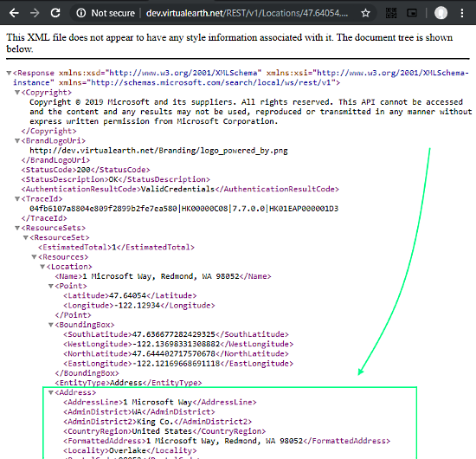Click the Locality Overlake line
Screen dimensions: 476x459
coord(130,450)
